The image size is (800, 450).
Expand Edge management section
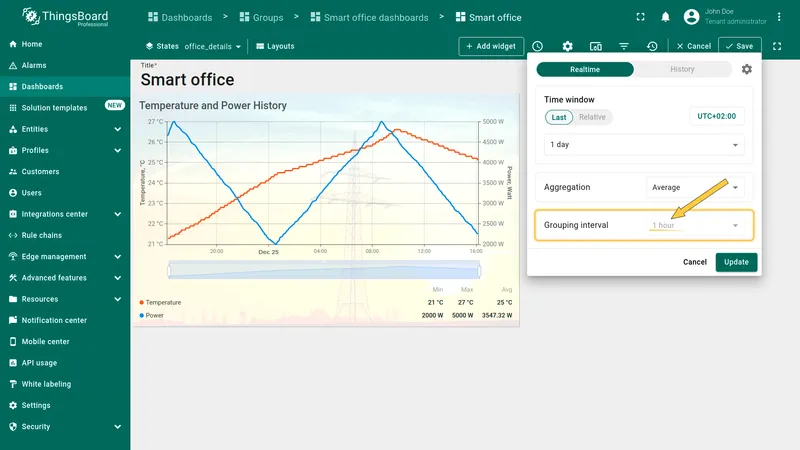(x=117, y=257)
